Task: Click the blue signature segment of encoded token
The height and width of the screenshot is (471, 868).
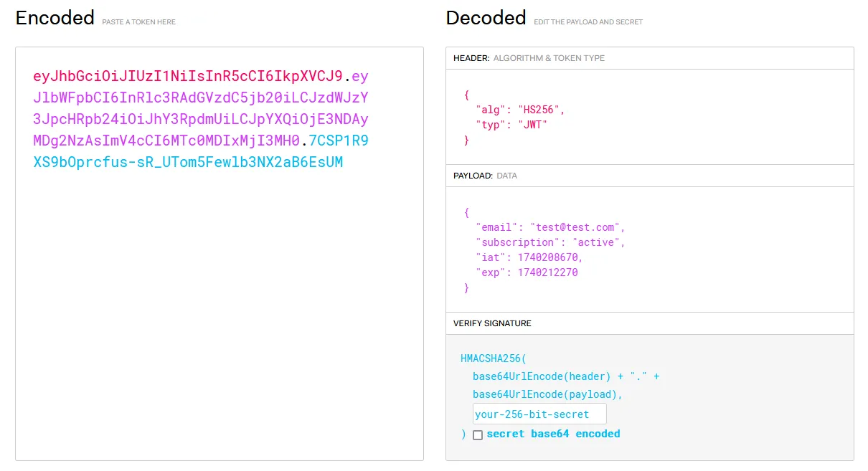Action: [x=188, y=162]
